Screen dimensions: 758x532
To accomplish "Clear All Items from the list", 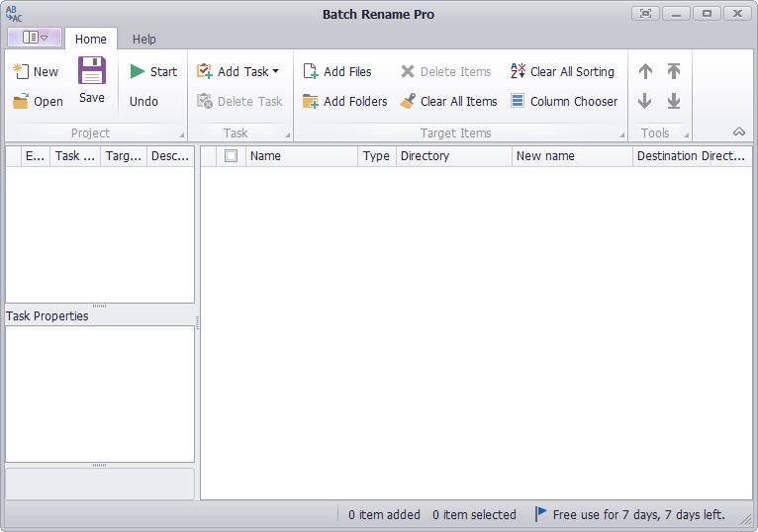I will [448, 102].
